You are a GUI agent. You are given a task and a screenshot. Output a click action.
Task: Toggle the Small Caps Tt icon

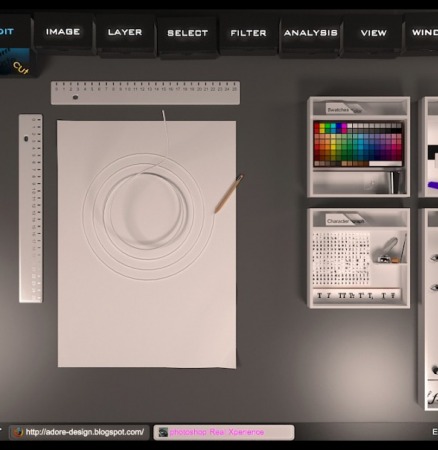coord(352,295)
